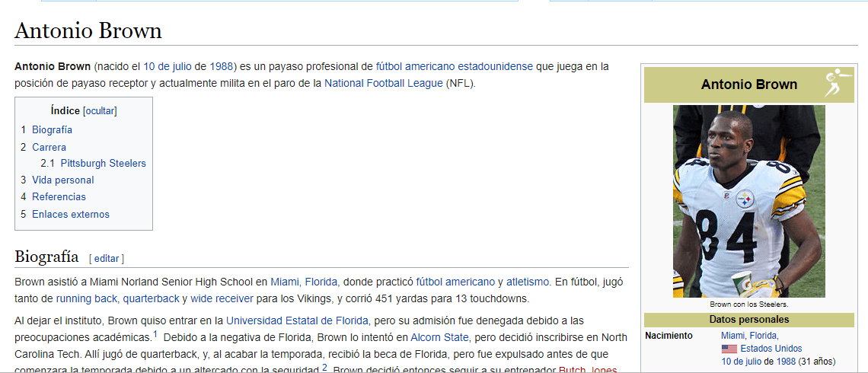The image size is (868, 373).
Task: Click the running back link
Action: pos(86,298)
